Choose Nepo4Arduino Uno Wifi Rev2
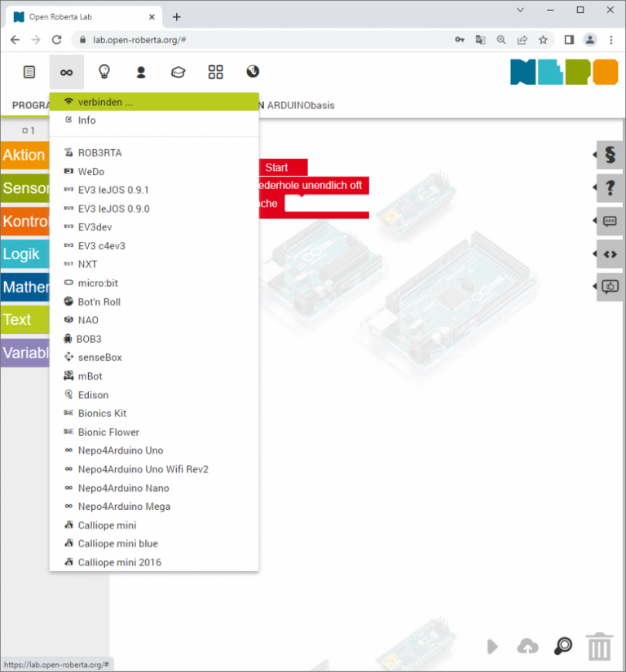626x672 pixels. (154, 470)
